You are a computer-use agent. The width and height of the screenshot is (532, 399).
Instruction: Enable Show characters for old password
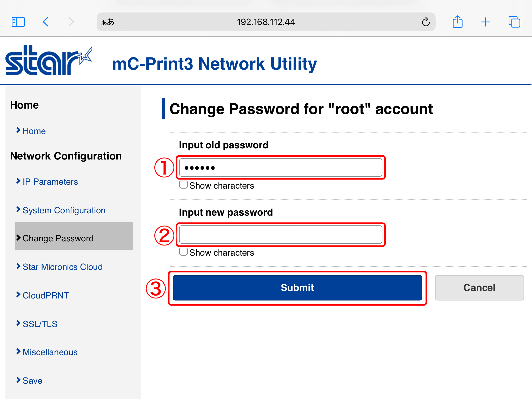point(183,185)
